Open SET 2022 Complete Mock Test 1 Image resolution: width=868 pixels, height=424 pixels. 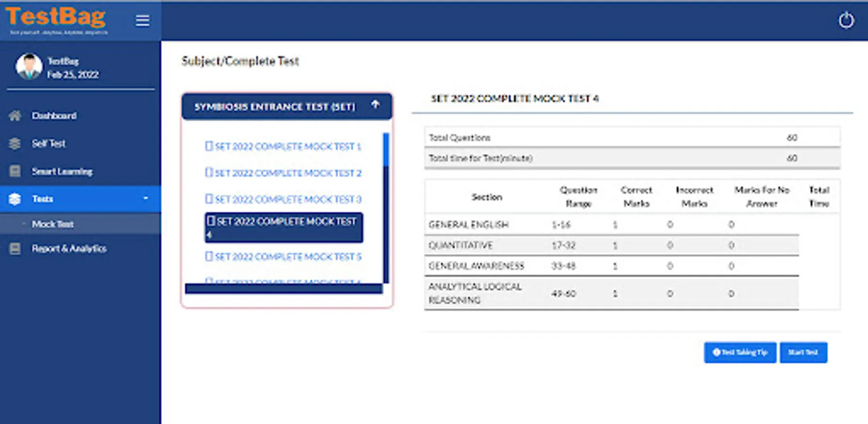(x=283, y=147)
